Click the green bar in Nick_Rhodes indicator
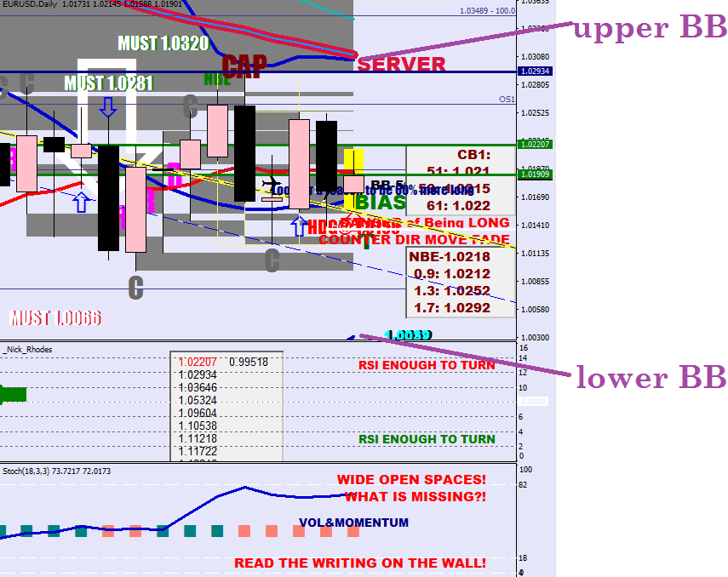The width and height of the screenshot is (728, 577). coord(13,394)
